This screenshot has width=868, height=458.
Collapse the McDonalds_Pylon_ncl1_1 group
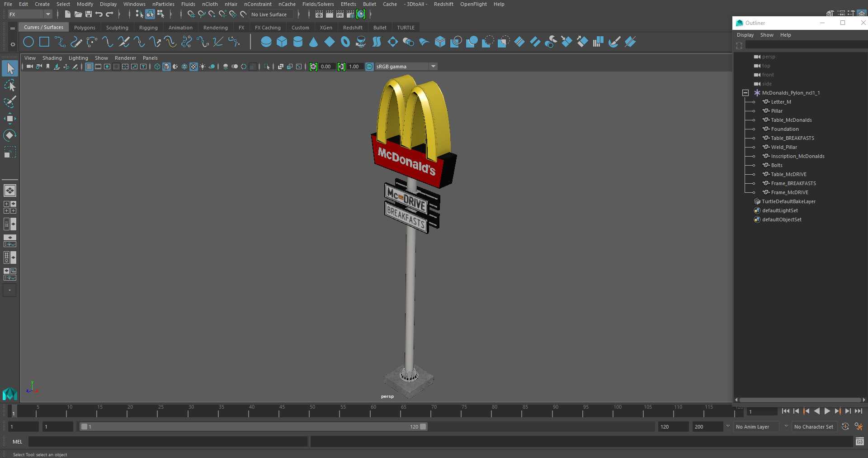click(745, 93)
